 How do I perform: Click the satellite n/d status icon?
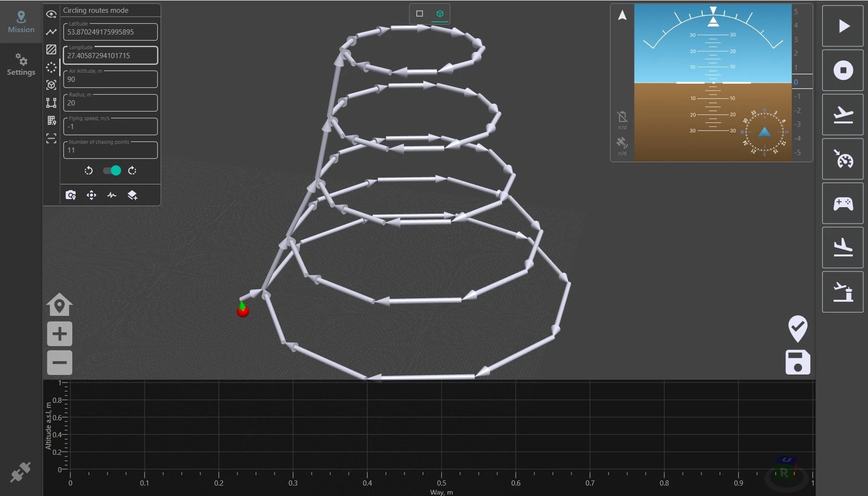point(622,142)
